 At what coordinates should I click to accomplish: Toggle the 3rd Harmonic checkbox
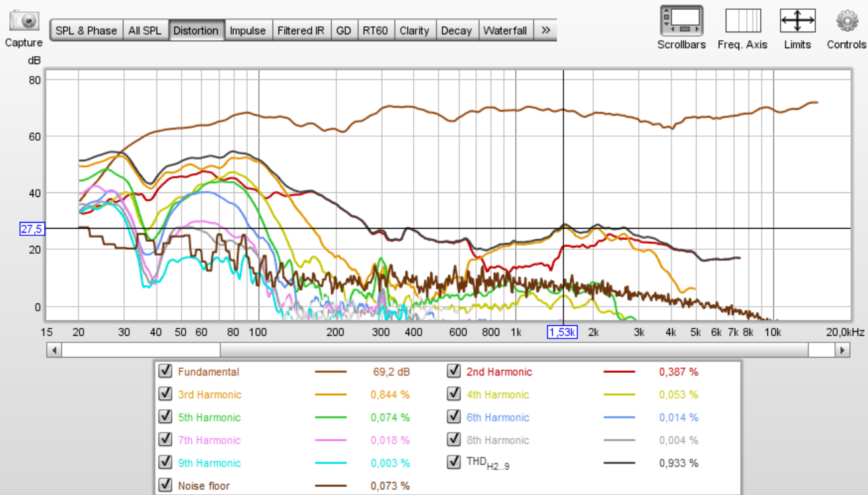(165, 395)
